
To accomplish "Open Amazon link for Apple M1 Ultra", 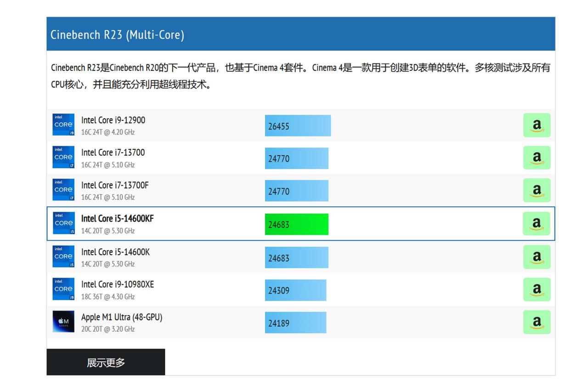I will [537, 322].
